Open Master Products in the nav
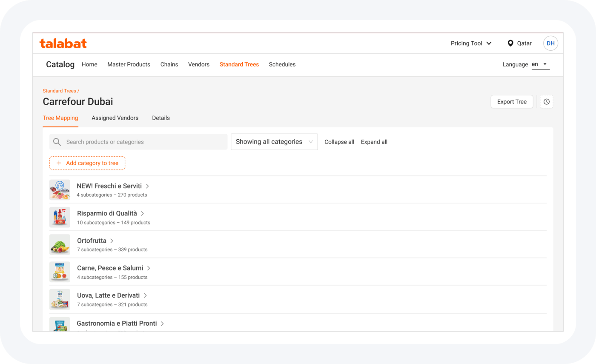 (x=129, y=64)
